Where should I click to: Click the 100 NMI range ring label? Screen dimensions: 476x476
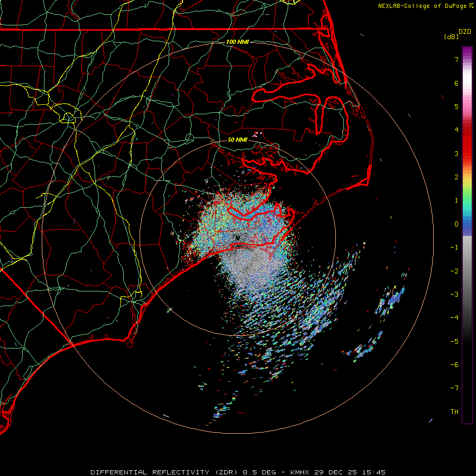(x=237, y=42)
